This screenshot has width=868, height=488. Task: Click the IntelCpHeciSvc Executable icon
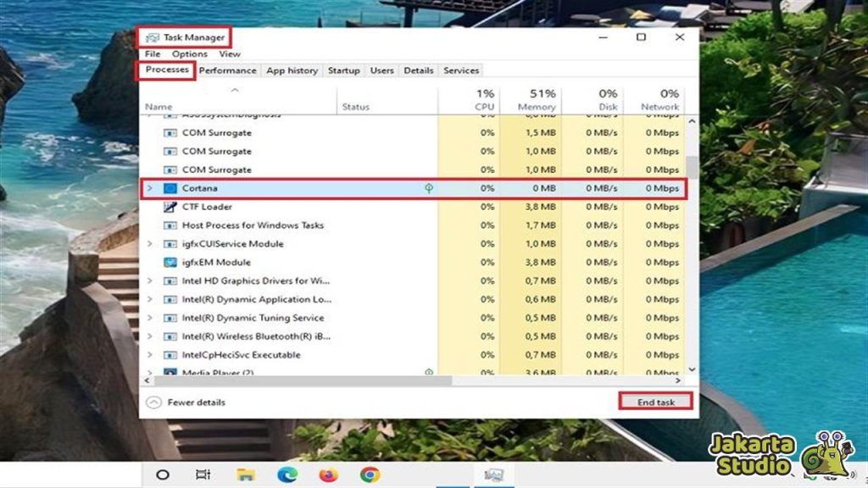pyautogui.click(x=170, y=355)
